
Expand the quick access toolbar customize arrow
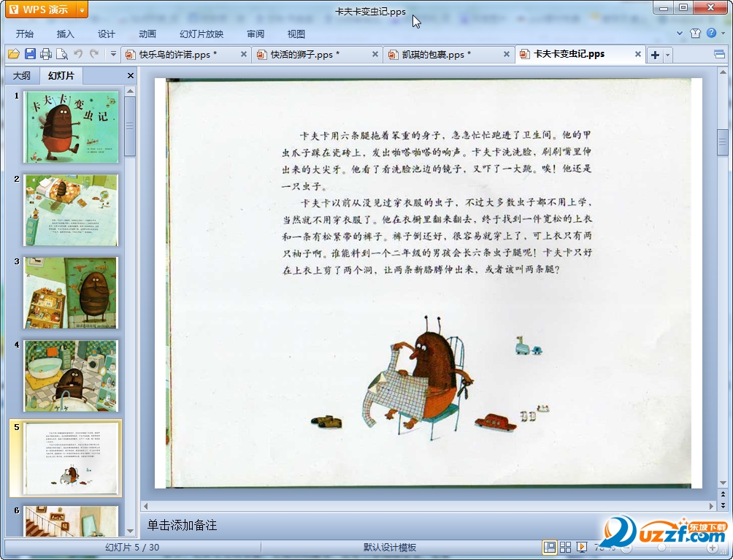click(x=113, y=54)
